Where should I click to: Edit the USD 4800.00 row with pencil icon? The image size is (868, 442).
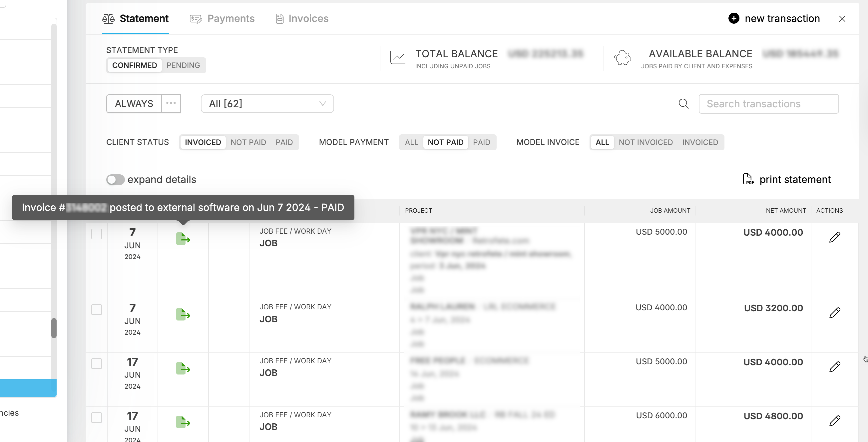click(x=834, y=421)
